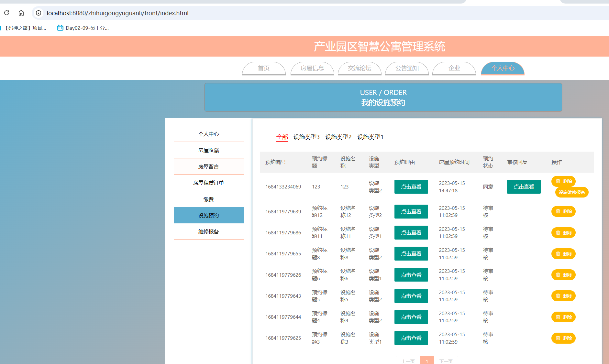This screenshot has width=609, height=364.
Task: Go to 首页 navigation tab
Action: (x=264, y=68)
